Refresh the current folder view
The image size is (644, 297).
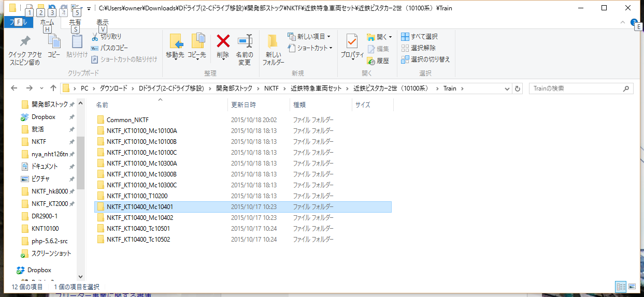[x=518, y=88]
